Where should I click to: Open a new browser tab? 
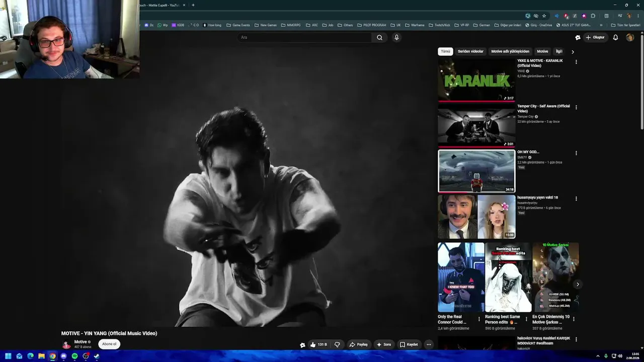click(x=193, y=5)
